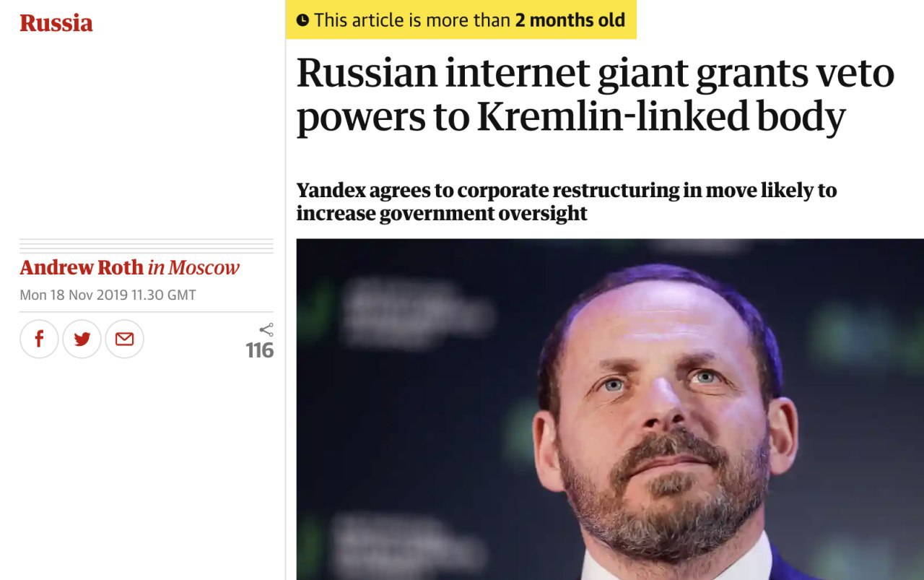The width and height of the screenshot is (924, 580).
Task: Share the article on Twitter
Action: point(82,339)
